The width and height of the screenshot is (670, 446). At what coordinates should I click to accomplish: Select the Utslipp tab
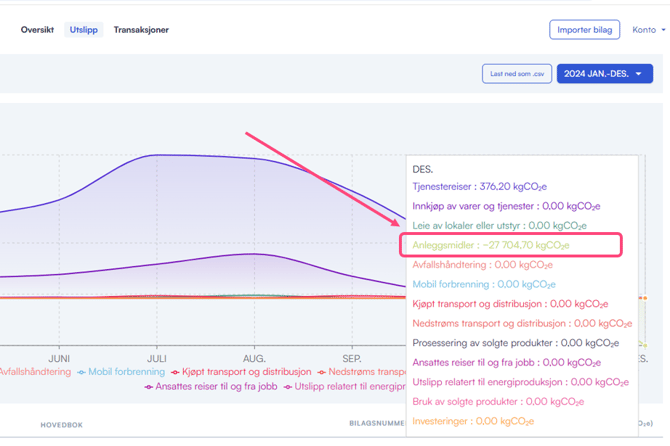(84, 30)
